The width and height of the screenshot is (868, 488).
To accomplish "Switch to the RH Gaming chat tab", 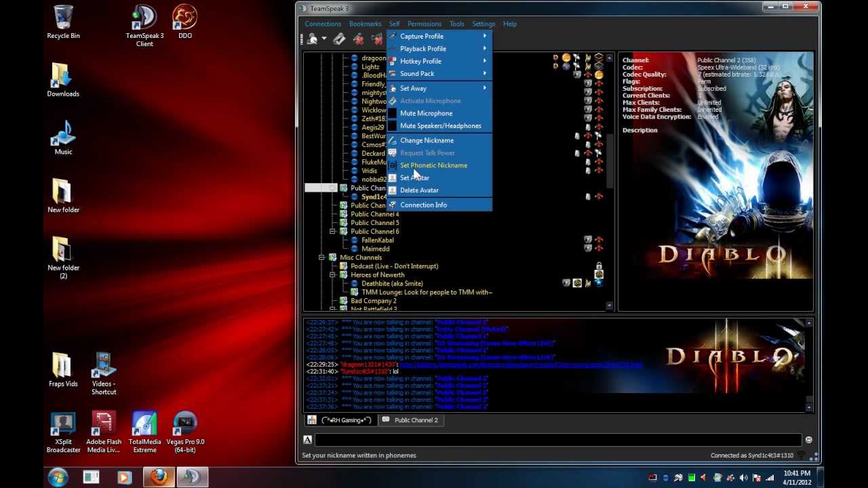I will [x=340, y=420].
